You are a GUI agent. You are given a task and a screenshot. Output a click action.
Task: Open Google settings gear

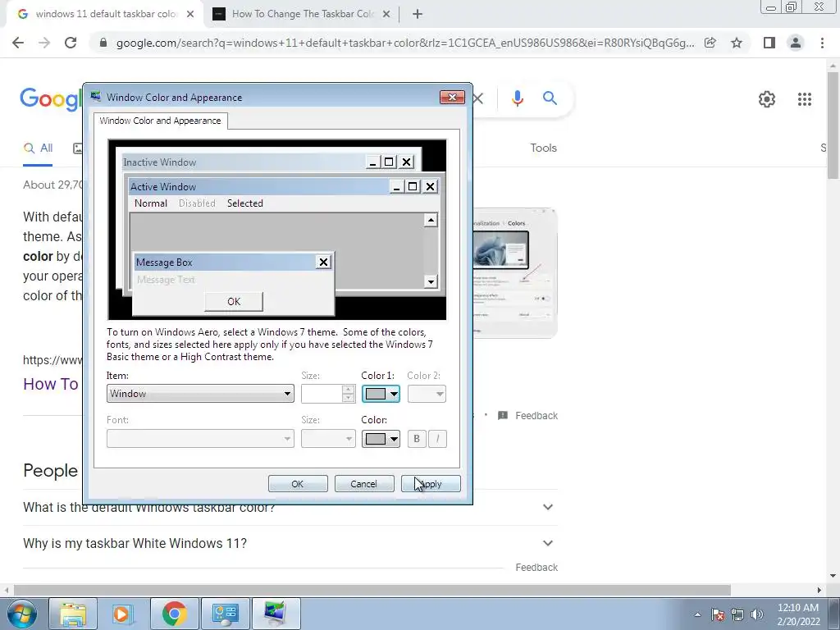coord(767,99)
